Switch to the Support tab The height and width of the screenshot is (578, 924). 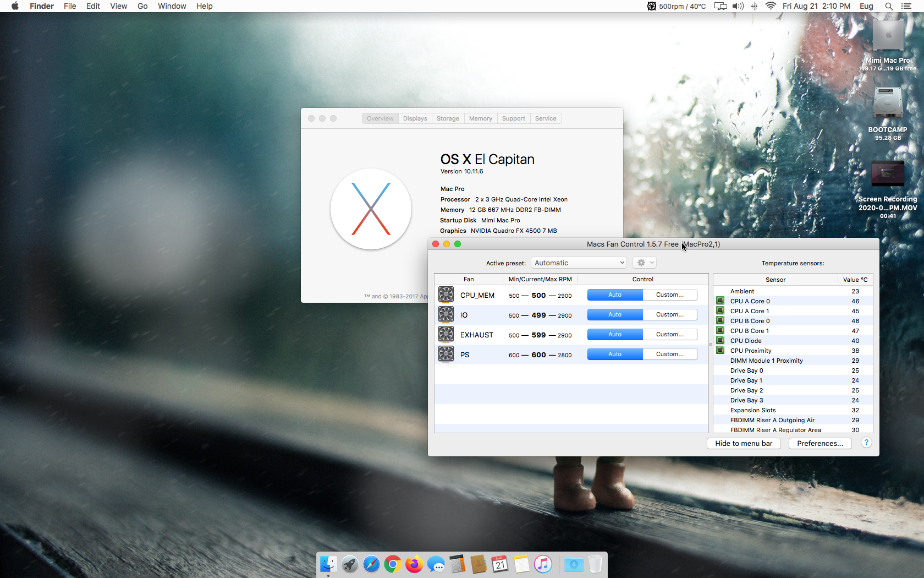pyautogui.click(x=514, y=118)
